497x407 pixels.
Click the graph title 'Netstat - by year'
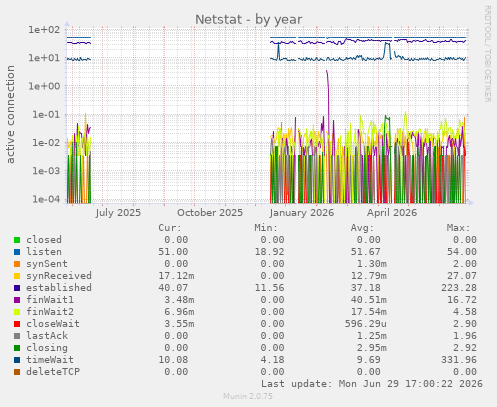click(249, 19)
